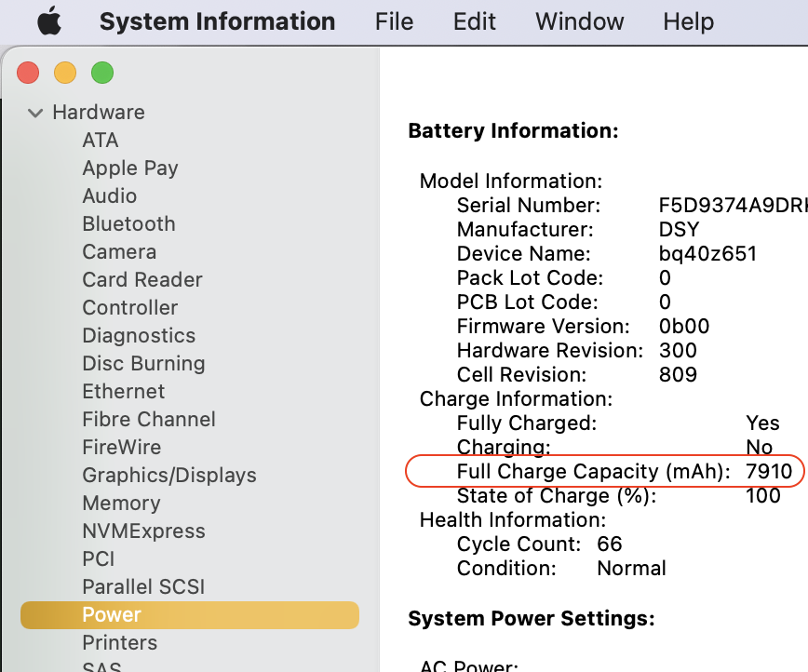Screen dimensions: 808x672
Task: Select the highlighted Power item
Action: (190, 615)
